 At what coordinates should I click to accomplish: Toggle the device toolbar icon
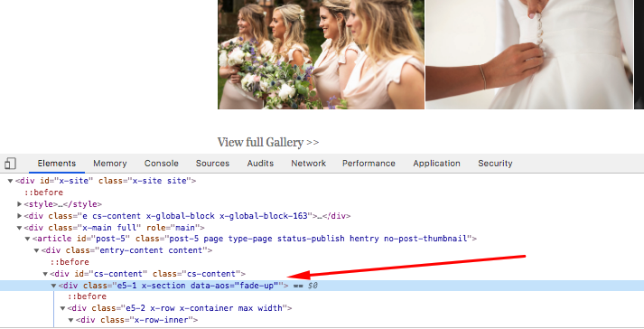[x=10, y=164]
